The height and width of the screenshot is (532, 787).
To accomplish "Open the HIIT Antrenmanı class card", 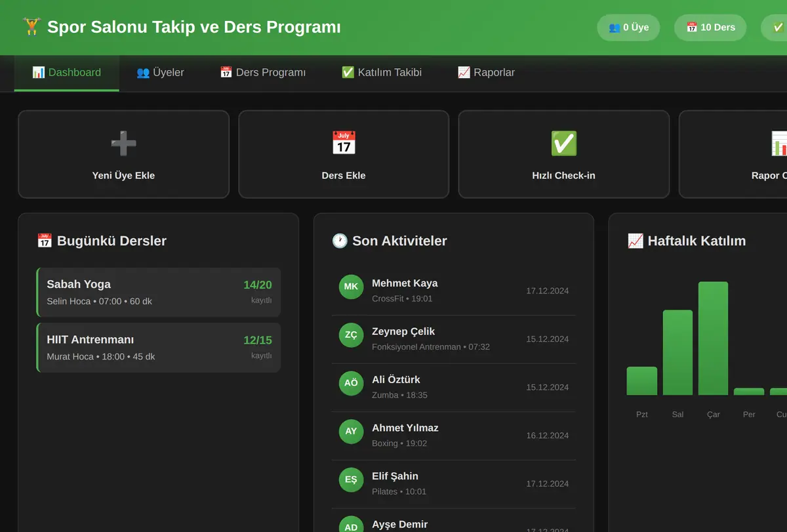I will pyautogui.click(x=159, y=348).
